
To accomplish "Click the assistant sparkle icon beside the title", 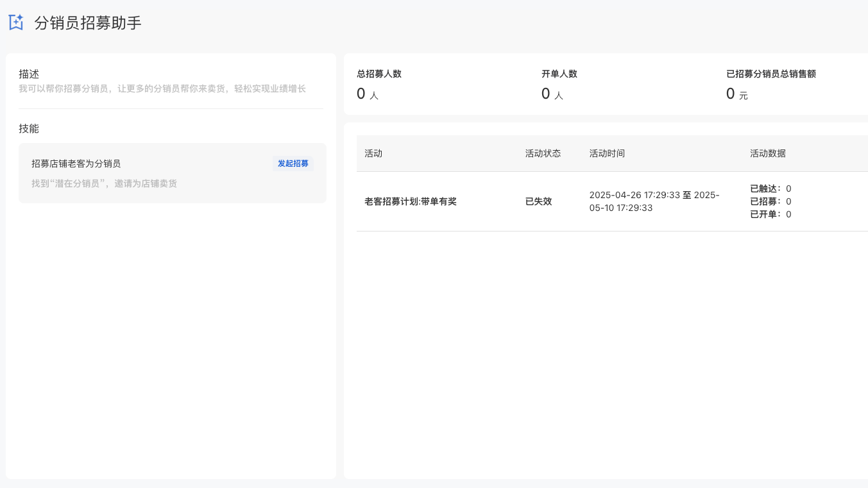I will point(16,22).
